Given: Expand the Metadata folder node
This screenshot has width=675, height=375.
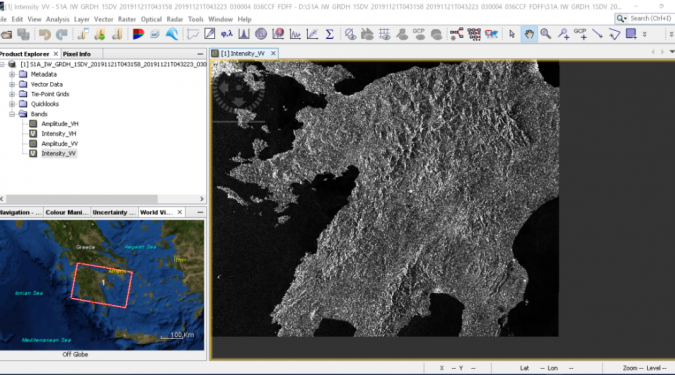Looking at the screenshot, I should point(12,74).
